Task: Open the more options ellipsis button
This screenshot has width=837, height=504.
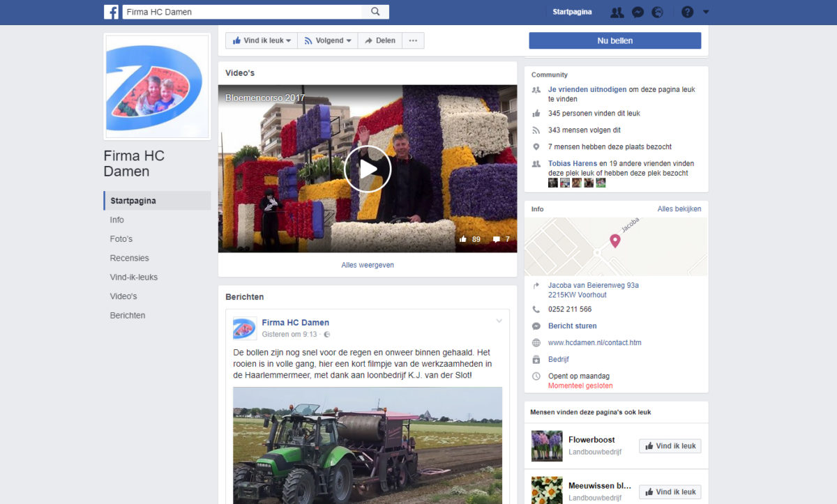Action: click(413, 40)
